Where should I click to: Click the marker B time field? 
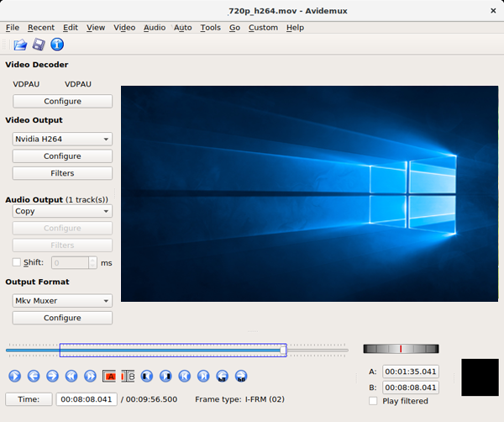[x=411, y=388]
